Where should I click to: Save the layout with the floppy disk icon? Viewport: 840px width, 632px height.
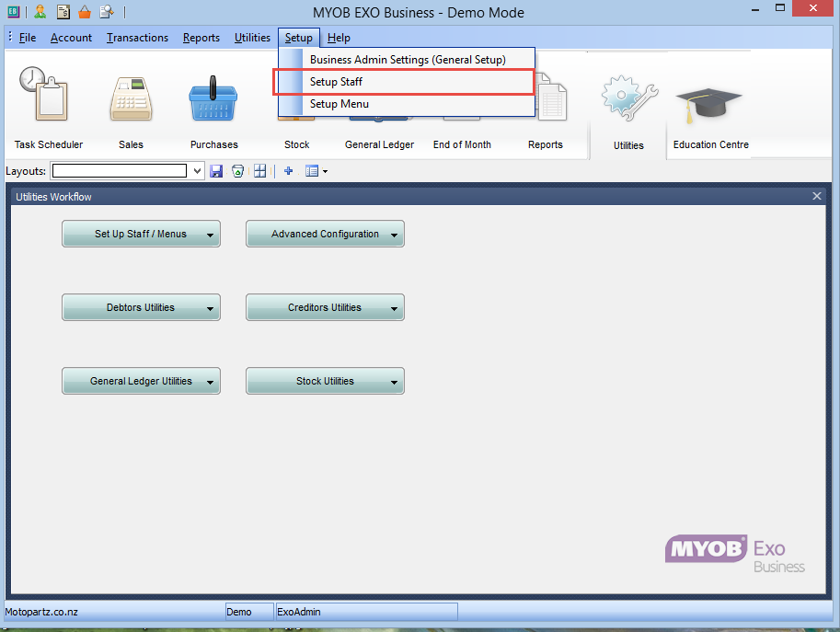(216, 171)
